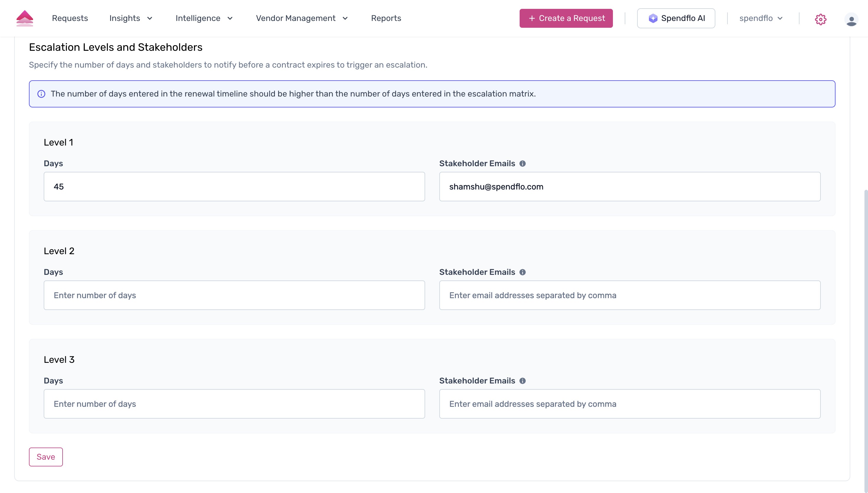Click the info icon in the renewal timeline banner
This screenshot has height=493, width=868.
(x=41, y=94)
